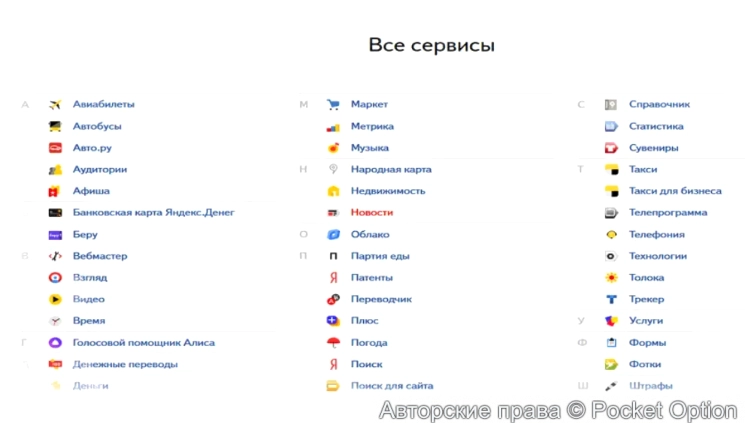Open the Денежные переводы link
Viewport: 745px width, 423px height.
pyautogui.click(x=125, y=364)
